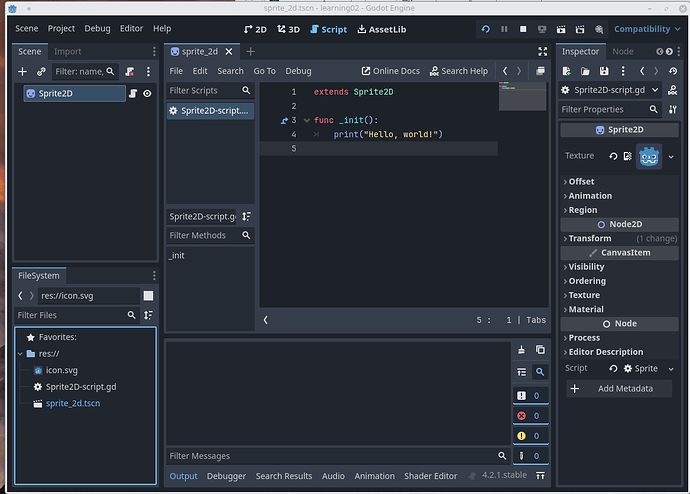The image size is (690, 494).
Task: Open the Project menu
Action: click(x=61, y=29)
